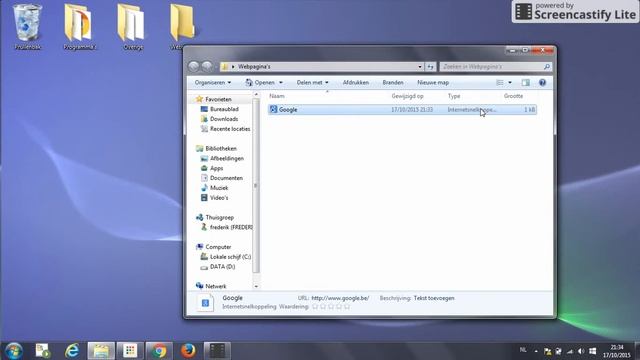This screenshot has height=360, width=640.
Task: Open Downloads in the navigation pane
Action: pyautogui.click(x=224, y=119)
